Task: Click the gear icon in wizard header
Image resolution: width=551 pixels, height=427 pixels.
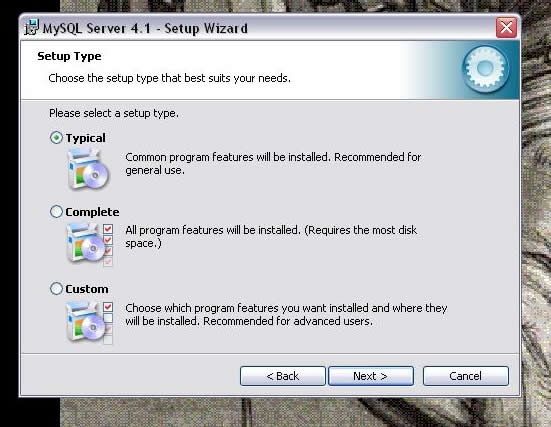Action: pos(485,69)
